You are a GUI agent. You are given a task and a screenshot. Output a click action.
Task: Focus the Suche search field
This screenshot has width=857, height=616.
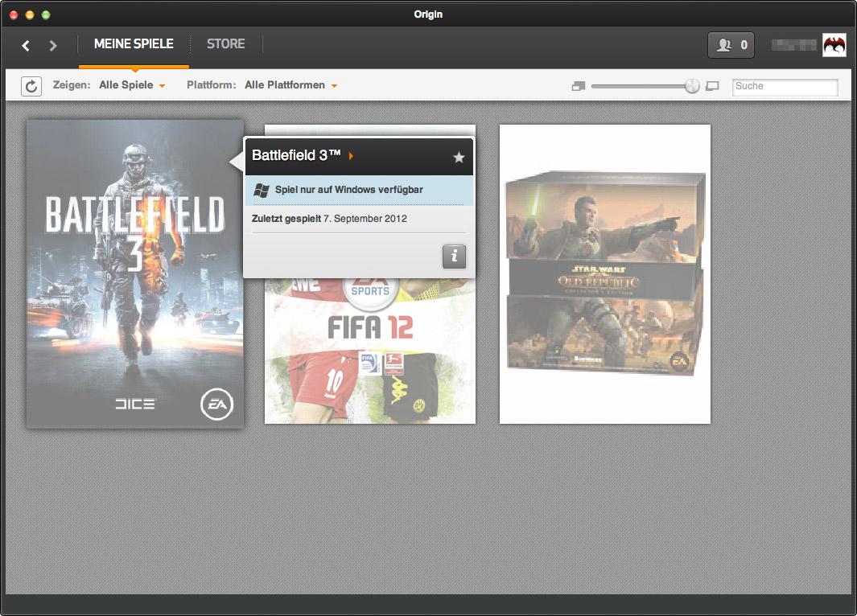coord(785,86)
